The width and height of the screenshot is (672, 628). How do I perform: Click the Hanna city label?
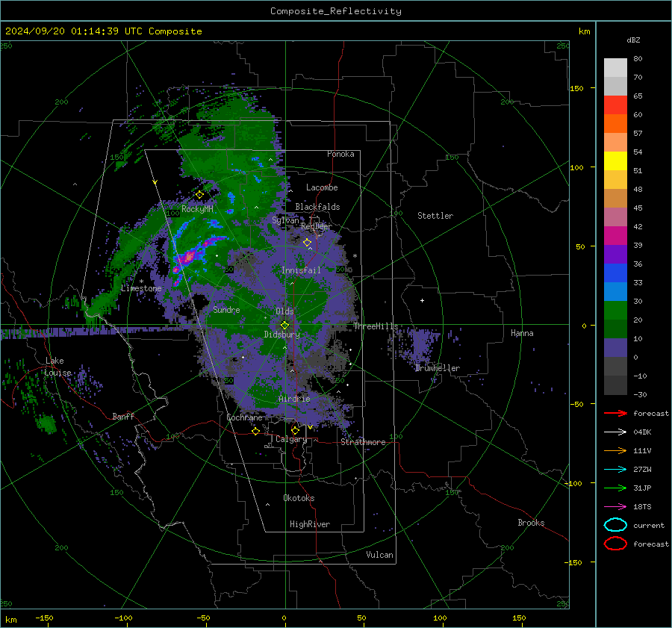522,333
